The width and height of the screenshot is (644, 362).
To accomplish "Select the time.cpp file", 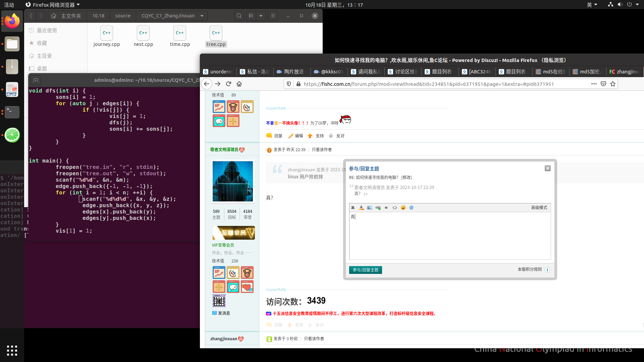I will tap(180, 37).
